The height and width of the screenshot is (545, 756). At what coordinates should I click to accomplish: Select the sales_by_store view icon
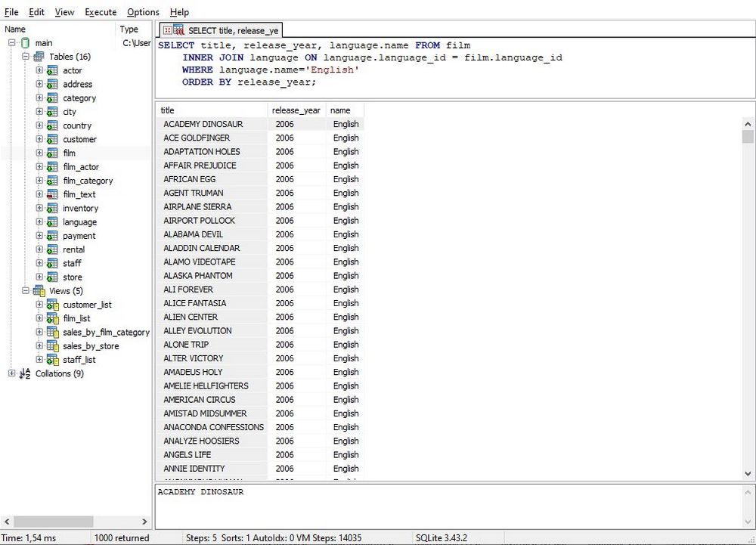click(x=52, y=346)
